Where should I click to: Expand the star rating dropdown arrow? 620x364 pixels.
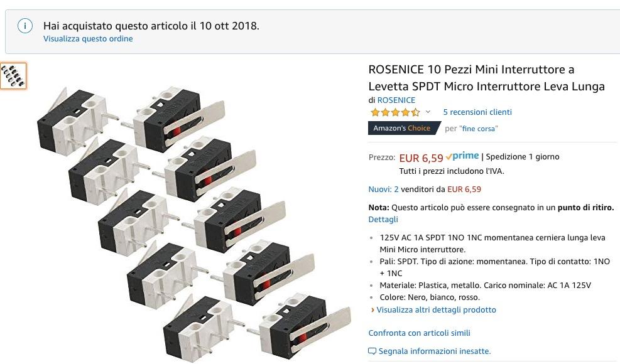[428, 112]
